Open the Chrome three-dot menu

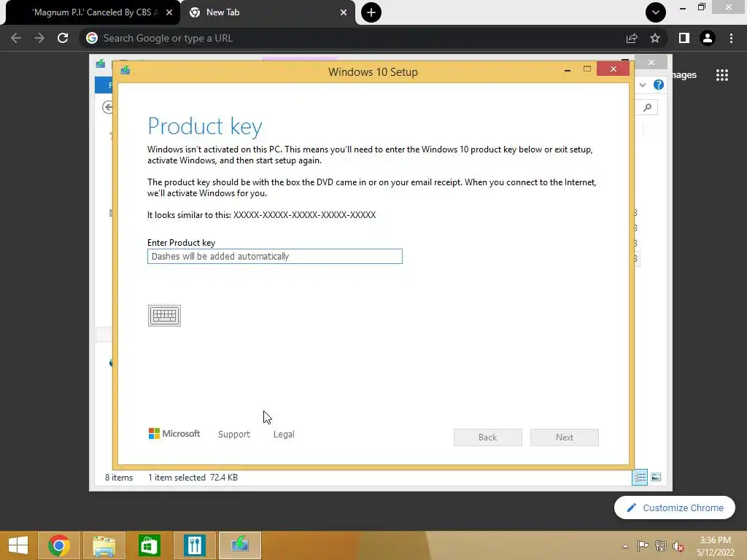(x=731, y=38)
